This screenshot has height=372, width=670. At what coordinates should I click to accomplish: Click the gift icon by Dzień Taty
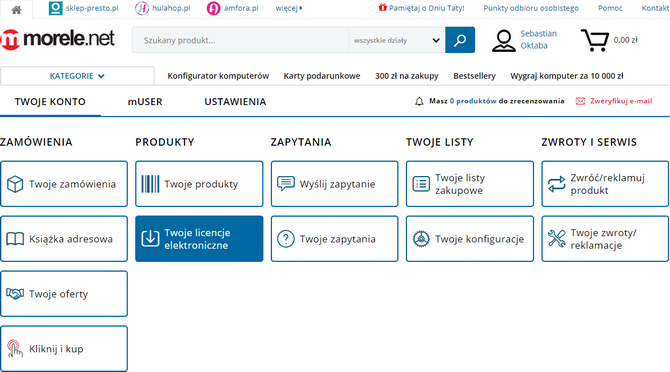(x=382, y=7)
